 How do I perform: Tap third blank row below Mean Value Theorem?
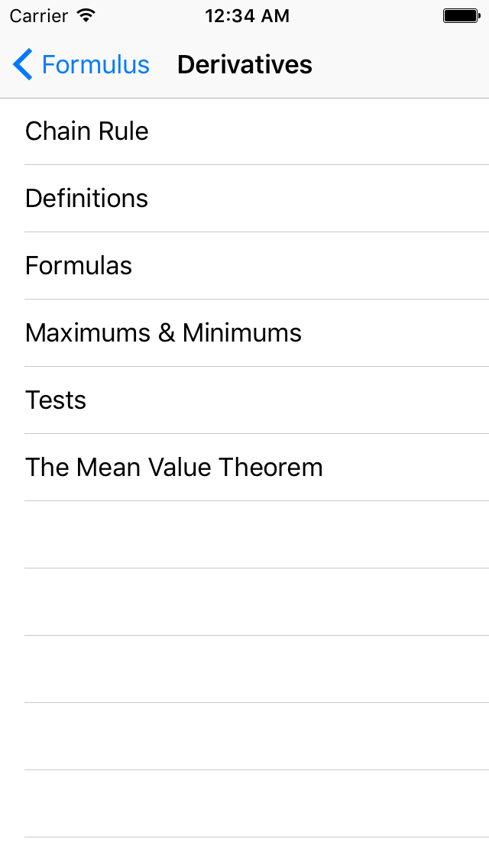click(x=244, y=669)
